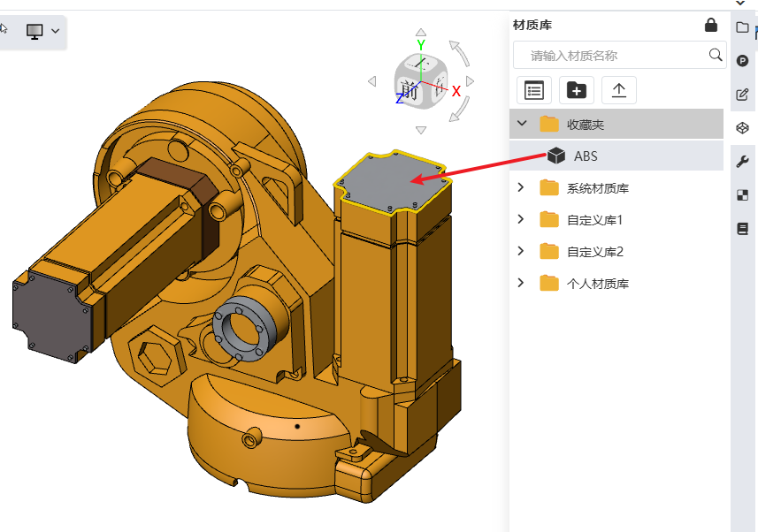The height and width of the screenshot is (532, 758).
Task: Toggle the lock icon beside 材质库
Action: 710,25
